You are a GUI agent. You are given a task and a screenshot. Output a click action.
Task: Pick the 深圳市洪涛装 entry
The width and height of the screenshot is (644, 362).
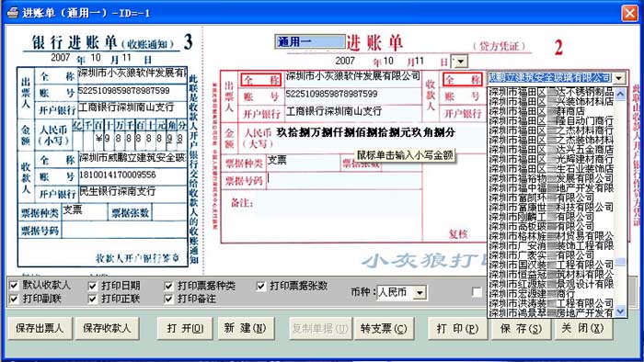551,303
